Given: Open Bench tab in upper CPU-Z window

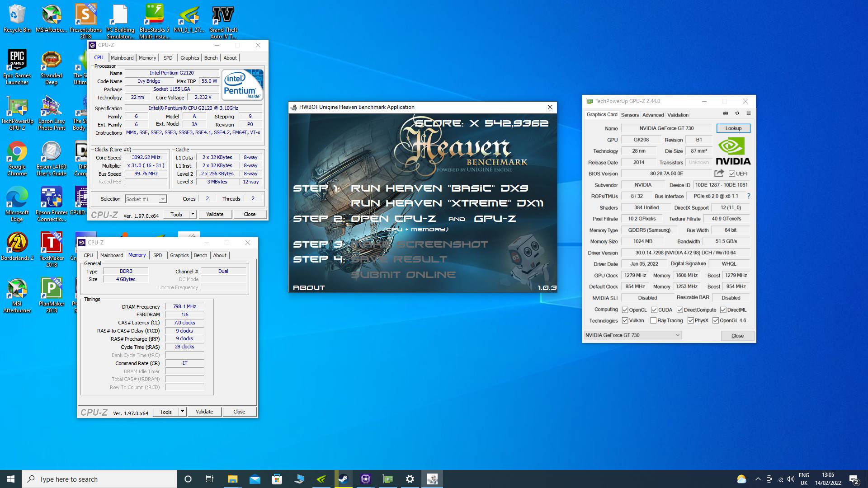Looking at the screenshot, I should [x=211, y=58].
